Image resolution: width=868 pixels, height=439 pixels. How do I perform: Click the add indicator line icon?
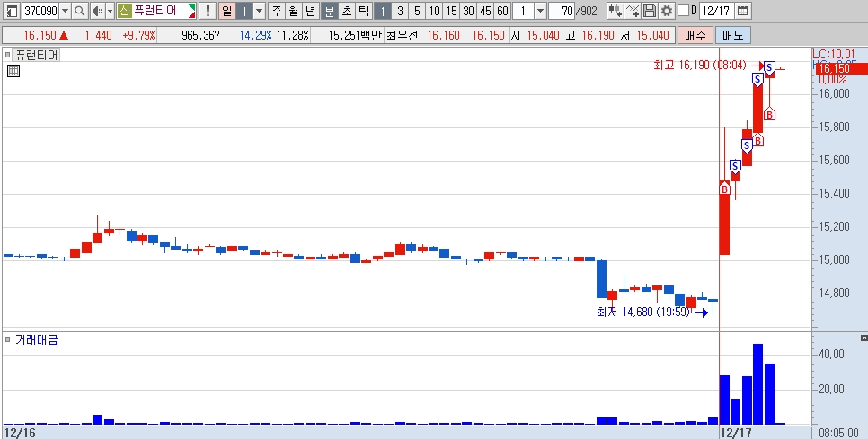pos(633,11)
